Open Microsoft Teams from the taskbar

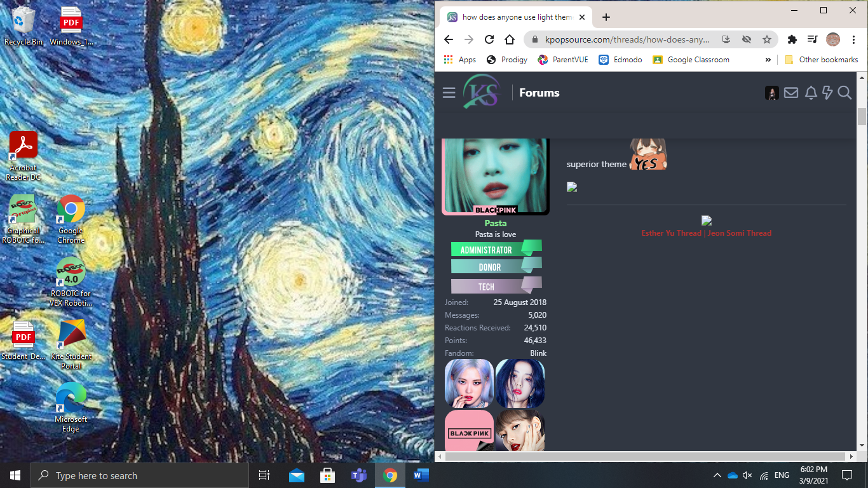coord(359,475)
